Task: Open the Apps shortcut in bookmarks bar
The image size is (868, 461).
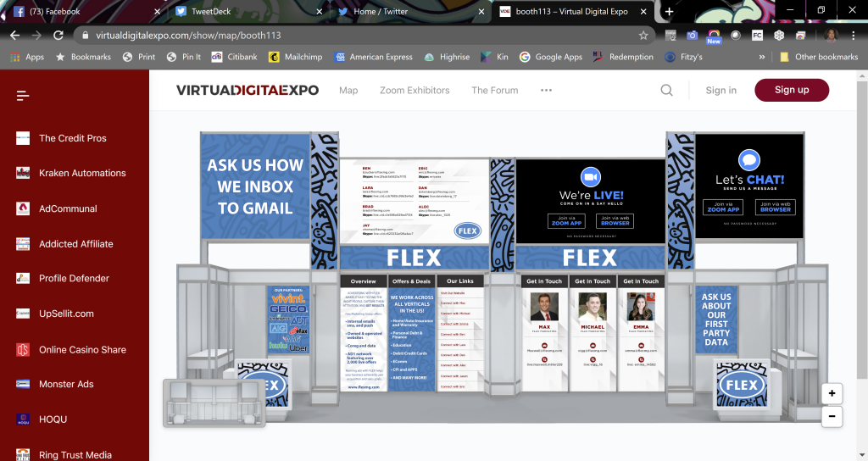Action: click(x=27, y=57)
